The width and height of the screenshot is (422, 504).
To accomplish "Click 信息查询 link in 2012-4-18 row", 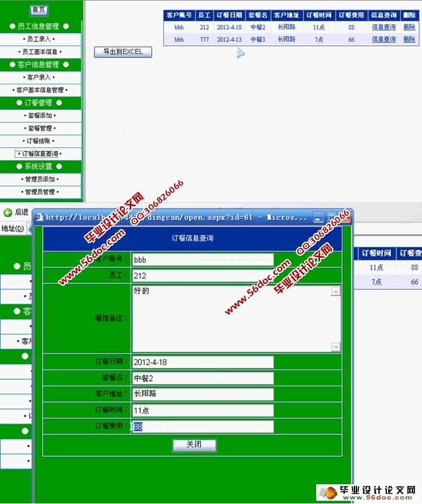I will pyautogui.click(x=384, y=27).
